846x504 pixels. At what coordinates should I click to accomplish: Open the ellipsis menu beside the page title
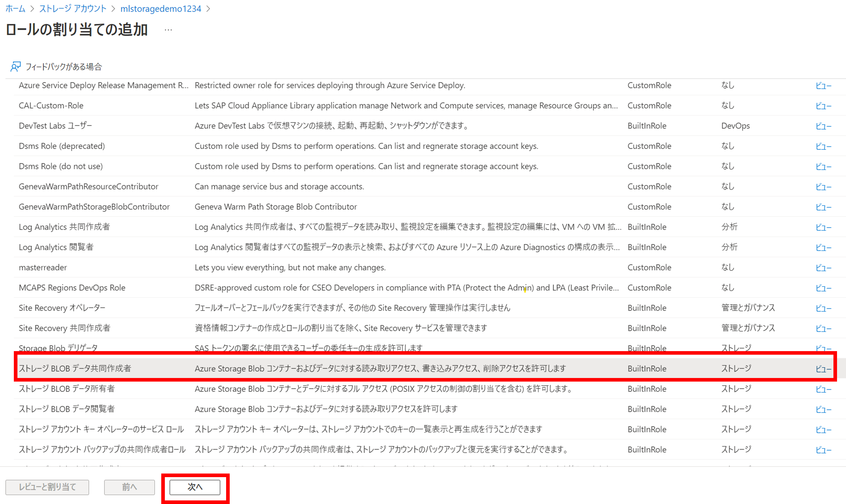click(x=168, y=30)
